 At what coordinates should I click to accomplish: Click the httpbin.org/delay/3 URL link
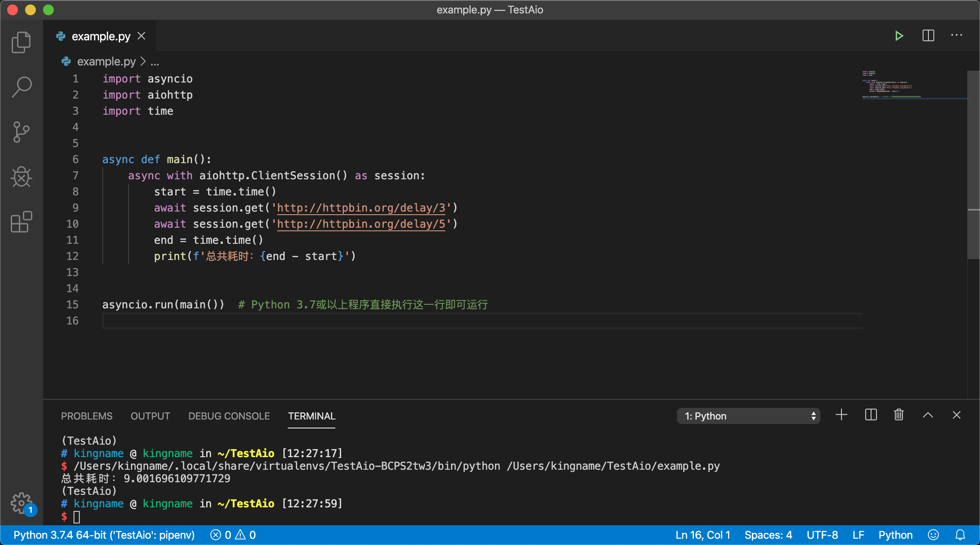tap(361, 208)
